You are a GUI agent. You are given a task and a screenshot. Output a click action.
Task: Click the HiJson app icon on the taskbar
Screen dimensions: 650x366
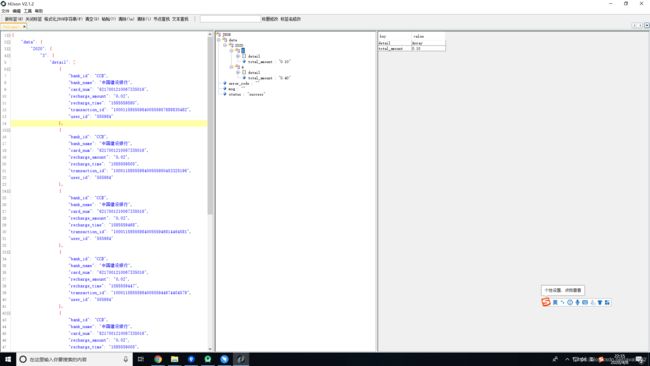tap(241, 359)
